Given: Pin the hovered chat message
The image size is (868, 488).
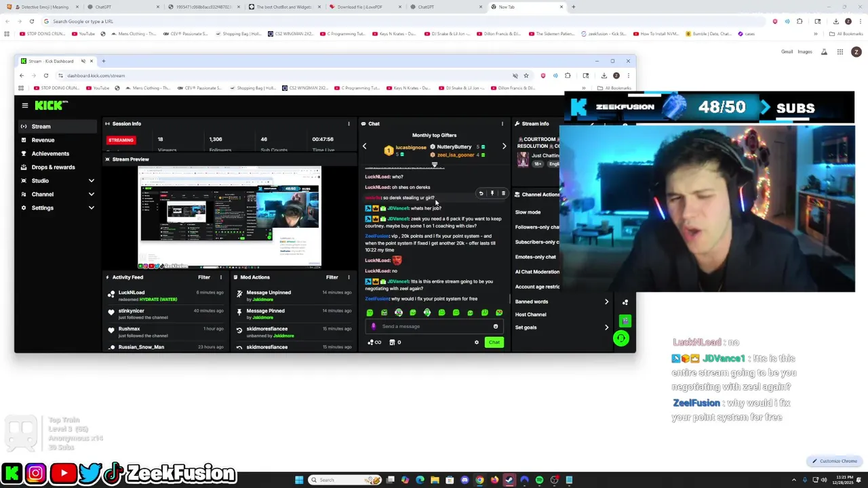Looking at the screenshot, I should pyautogui.click(x=492, y=194).
